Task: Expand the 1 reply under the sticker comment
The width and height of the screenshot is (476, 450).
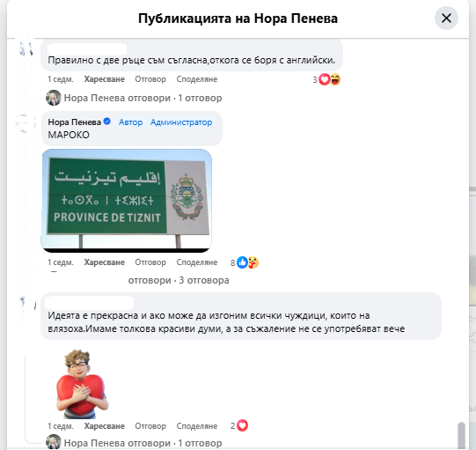Action: click(x=143, y=443)
